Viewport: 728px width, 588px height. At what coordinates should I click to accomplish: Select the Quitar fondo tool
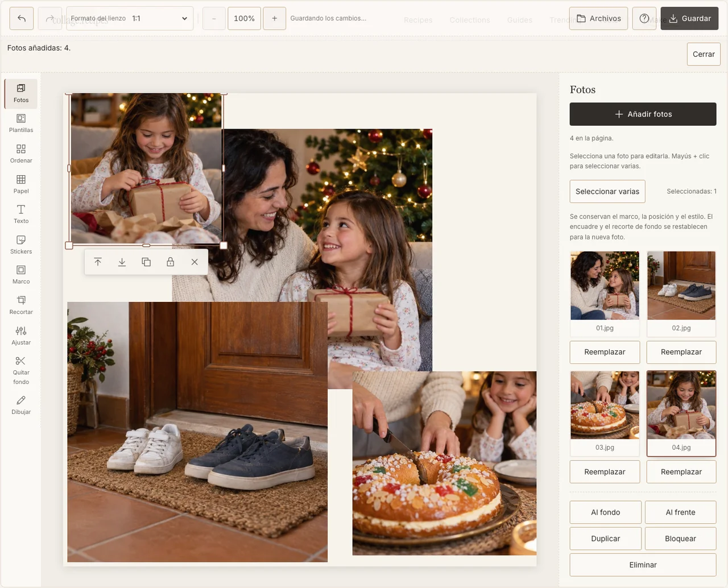(21, 370)
